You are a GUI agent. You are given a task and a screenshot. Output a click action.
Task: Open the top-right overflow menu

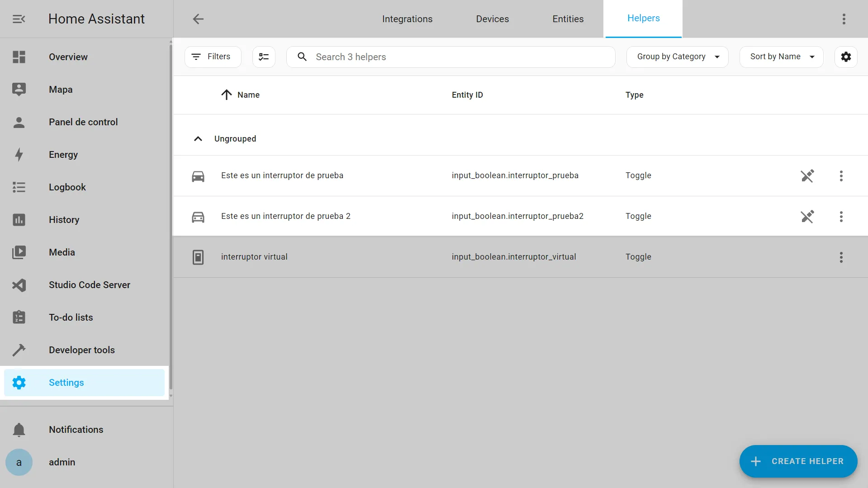pyautogui.click(x=844, y=19)
